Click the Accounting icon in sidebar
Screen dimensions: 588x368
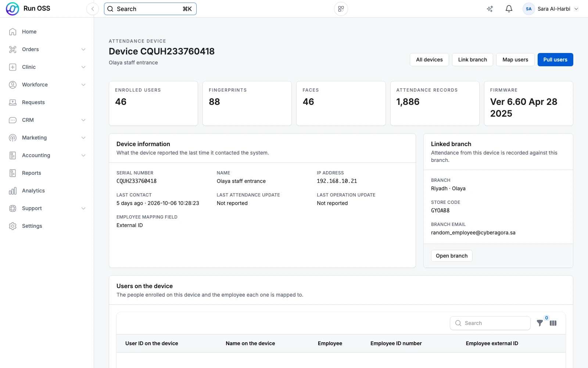coord(12,155)
